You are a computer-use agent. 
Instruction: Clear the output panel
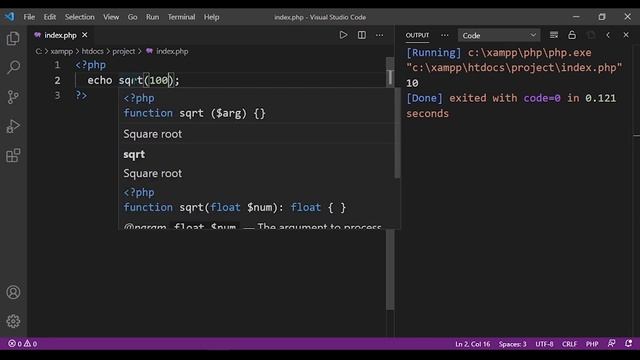[x=553, y=35]
